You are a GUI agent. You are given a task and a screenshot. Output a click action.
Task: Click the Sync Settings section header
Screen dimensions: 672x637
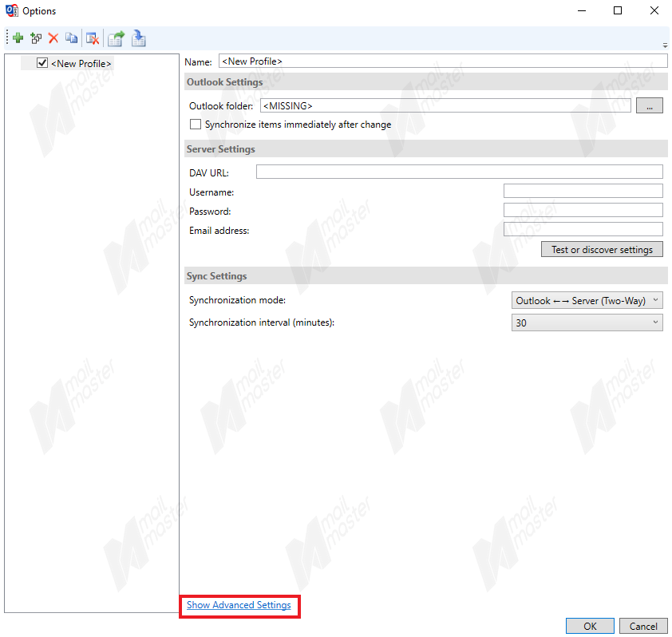click(x=426, y=275)
